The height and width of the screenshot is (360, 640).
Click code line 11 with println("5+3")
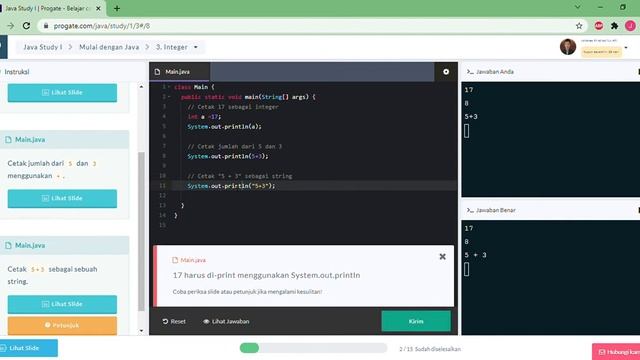click(x=231, y=186)
